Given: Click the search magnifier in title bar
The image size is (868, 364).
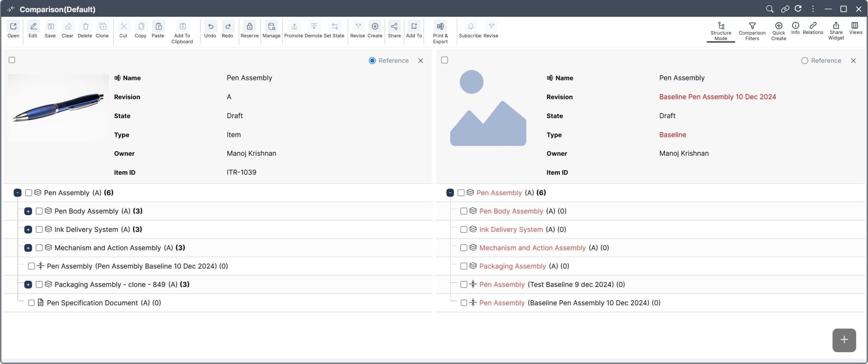Looking at the screenshot, I should coord(770,9).
